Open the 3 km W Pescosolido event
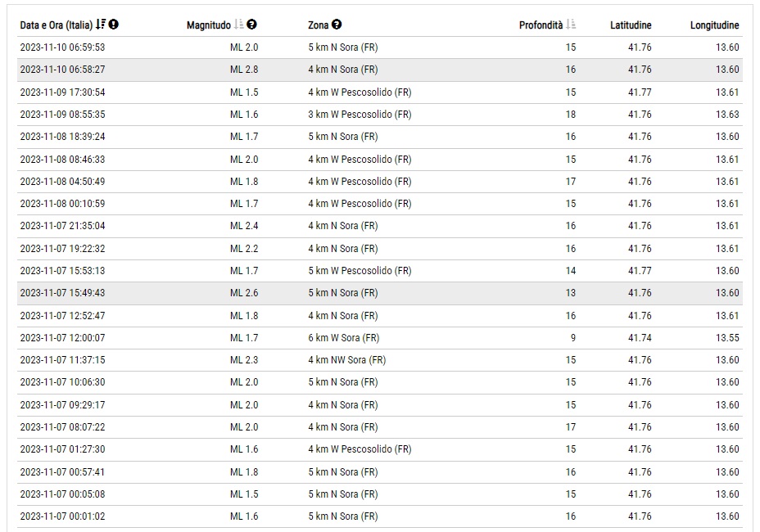760x532 pixels. pyautogui.click(x=379, y=115)
